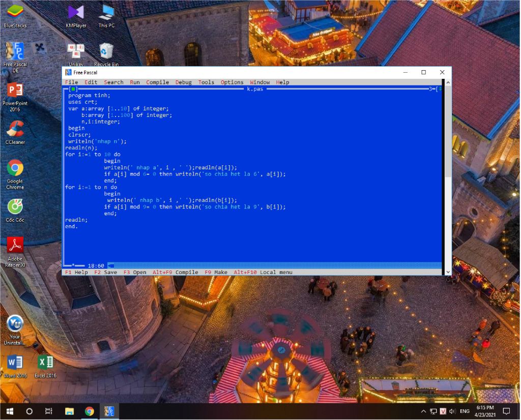Select the Recycle Bin icon
The width and height of the screenshot is (521, 420).
point(106,55)
